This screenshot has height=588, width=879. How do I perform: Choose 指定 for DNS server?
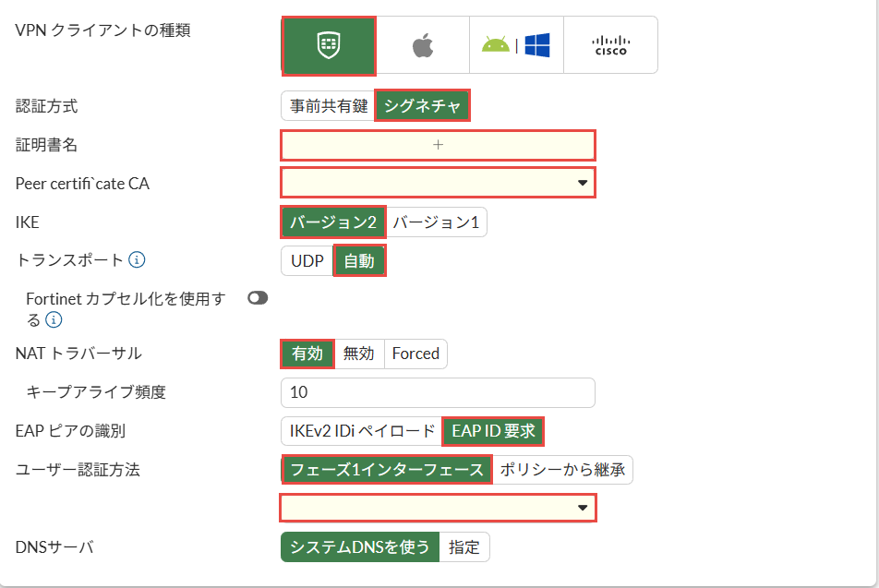click(464, 547)
